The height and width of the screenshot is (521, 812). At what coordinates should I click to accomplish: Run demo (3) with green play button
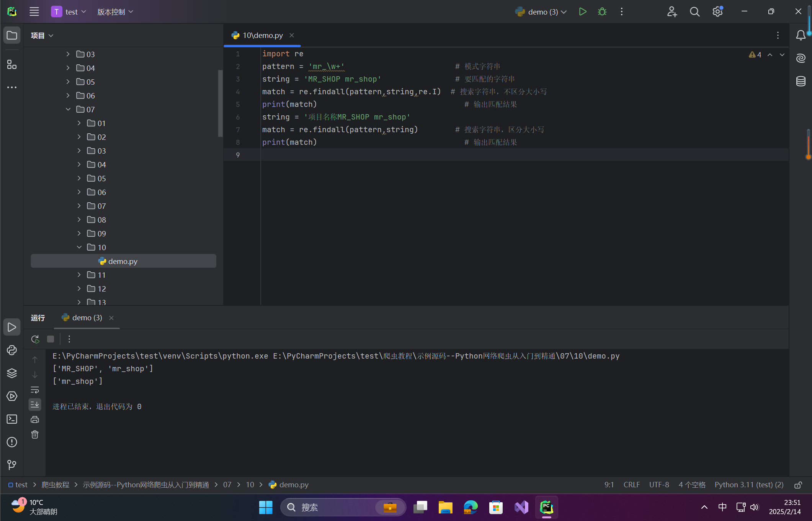[582, 12]
